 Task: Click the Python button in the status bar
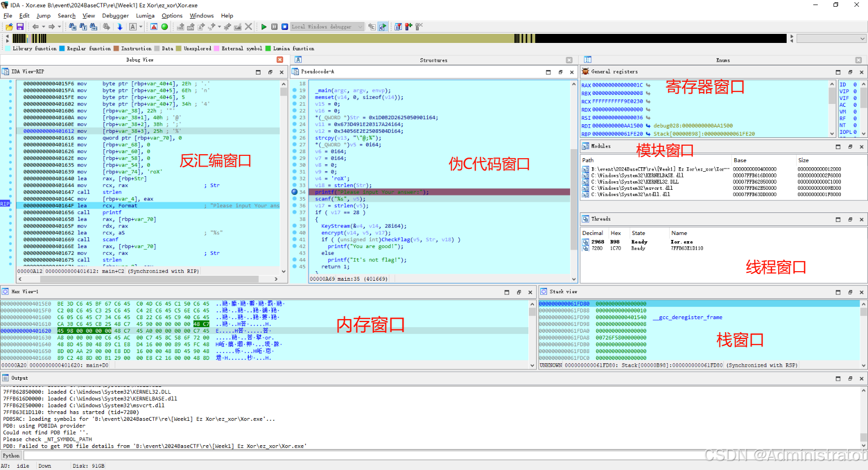tap(11, 455)
